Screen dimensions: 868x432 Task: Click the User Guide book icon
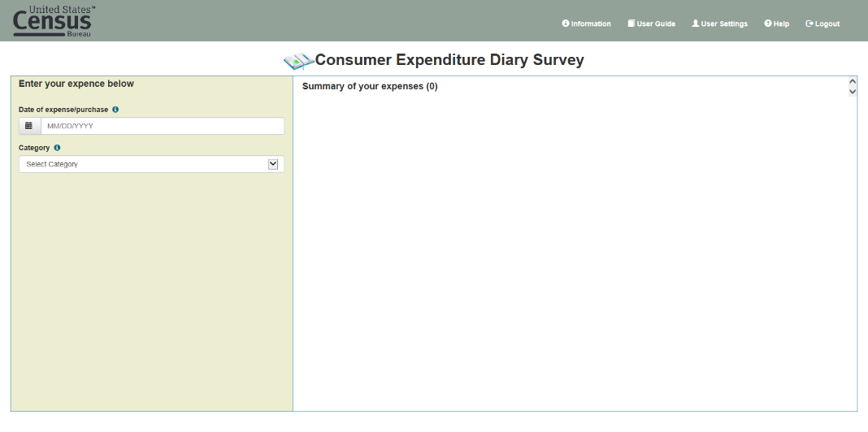tap(631, 24)
